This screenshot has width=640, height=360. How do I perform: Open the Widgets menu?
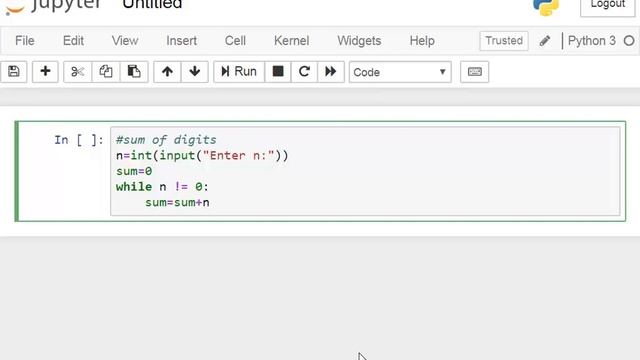point(359,41)
